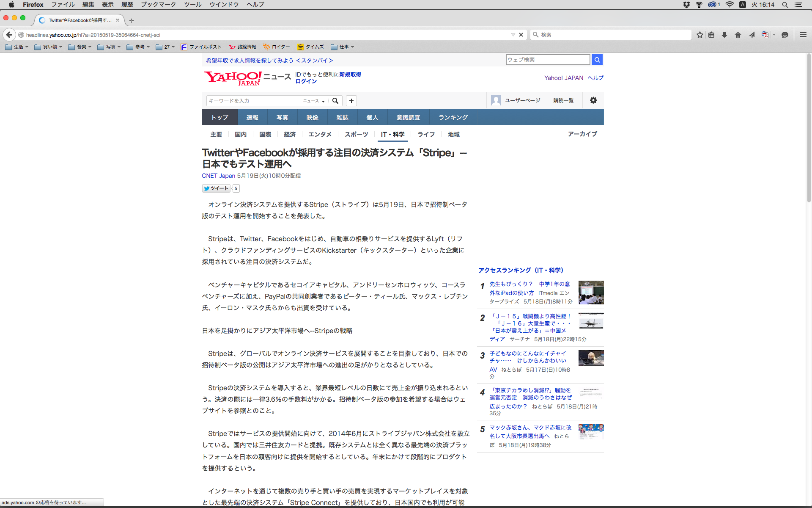Click the Spotlight search icon in menu bar
The height and width of the screenshot is (508, 812).
pyautogui.click(x=785, y=5)
